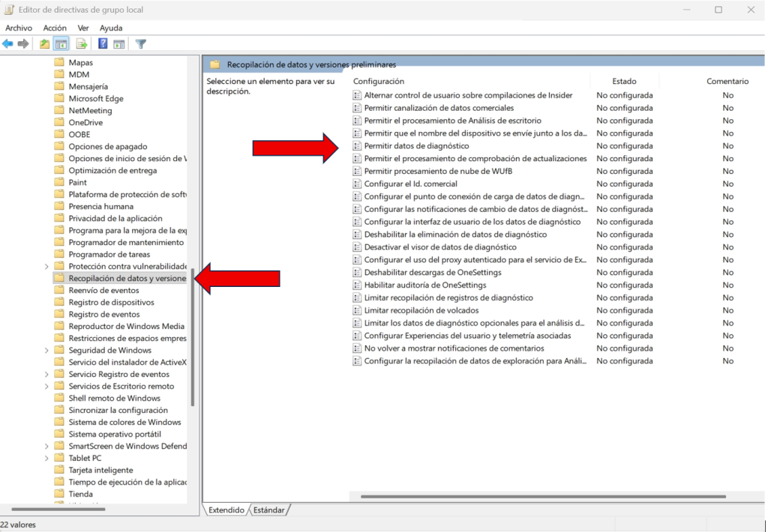Open the Archivo menu
The height and width of the screenshot is (532, 768).
point(19,28)
